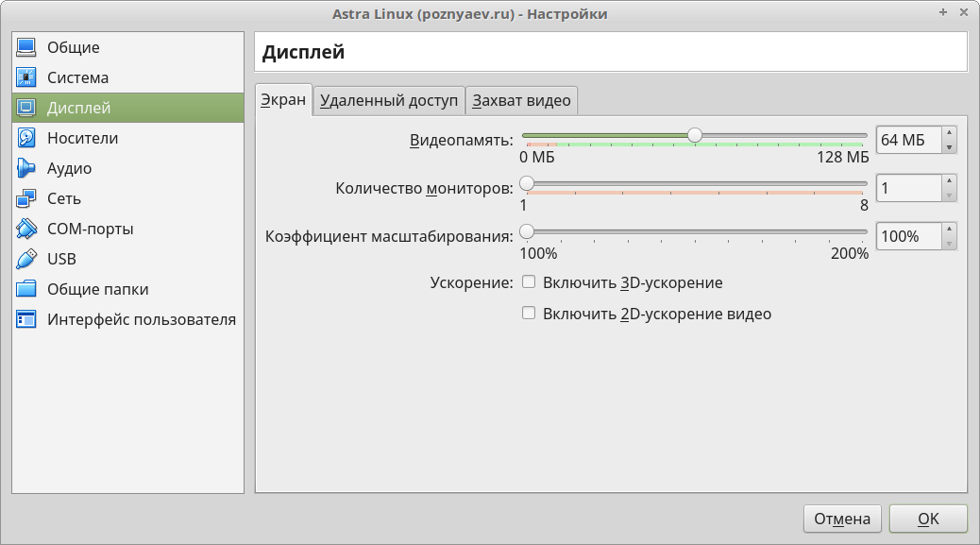Click the 100% scale factor field

pyautogui.click(x=909, y=236)
